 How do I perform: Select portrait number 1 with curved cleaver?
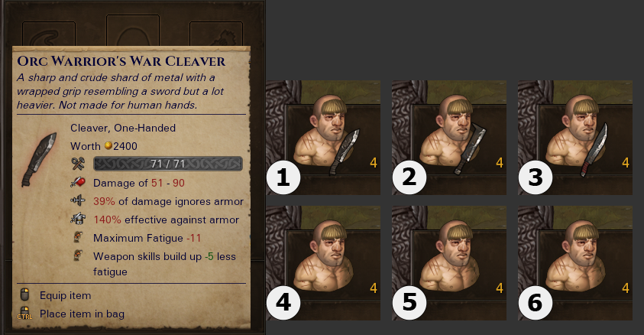323,138
